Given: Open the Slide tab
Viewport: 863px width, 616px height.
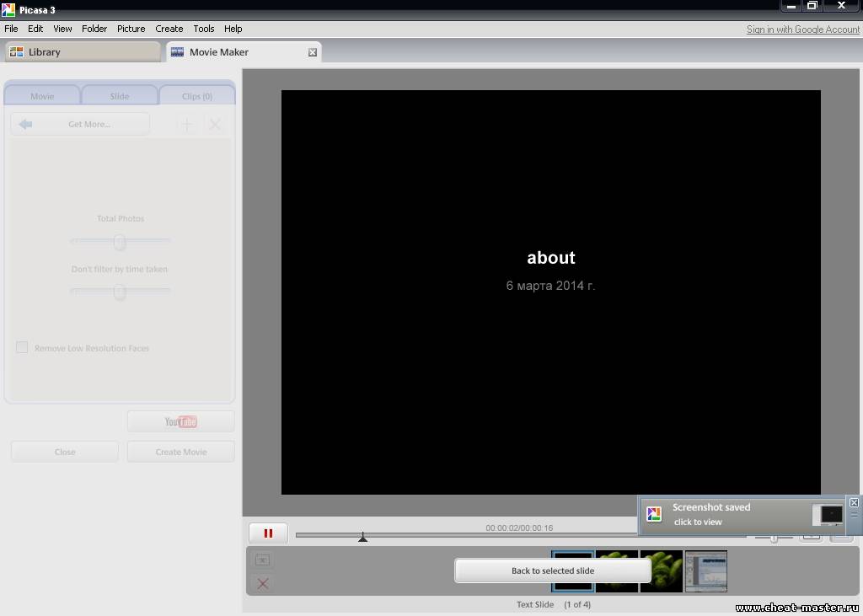Looking at the screenshot, I should point(120,96).
